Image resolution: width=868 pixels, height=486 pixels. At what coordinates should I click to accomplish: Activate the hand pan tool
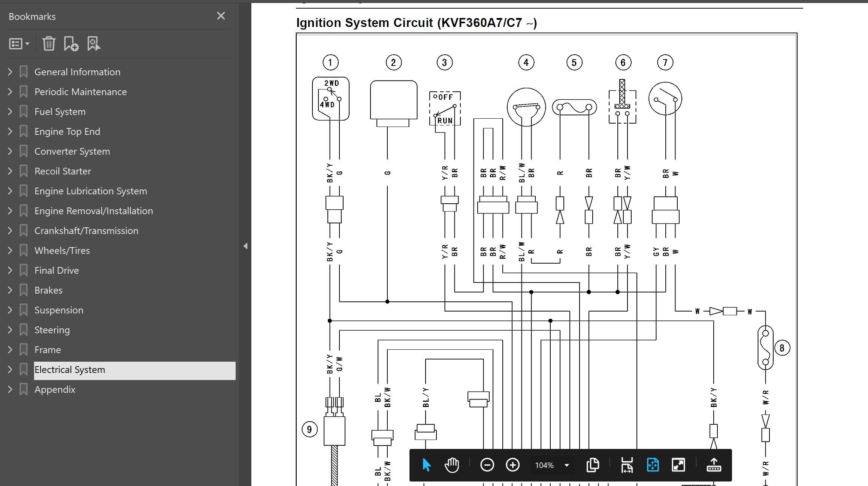[452, 465]
